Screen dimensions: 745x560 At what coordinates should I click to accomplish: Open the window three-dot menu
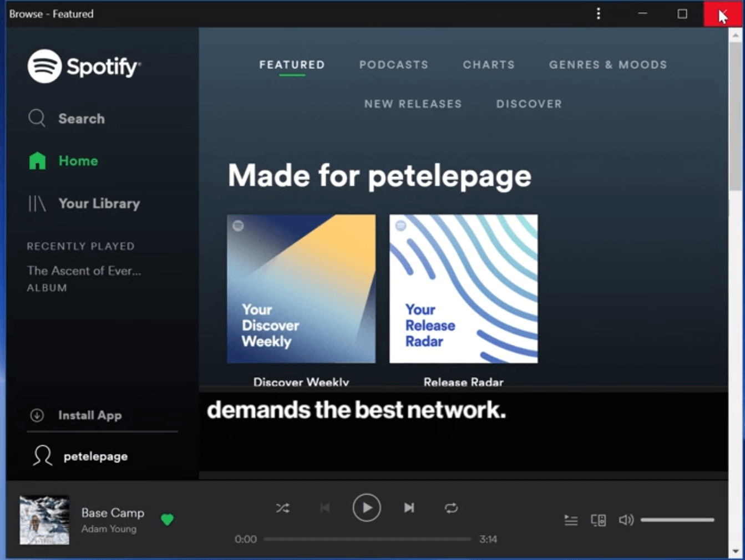tap(598, 13)
